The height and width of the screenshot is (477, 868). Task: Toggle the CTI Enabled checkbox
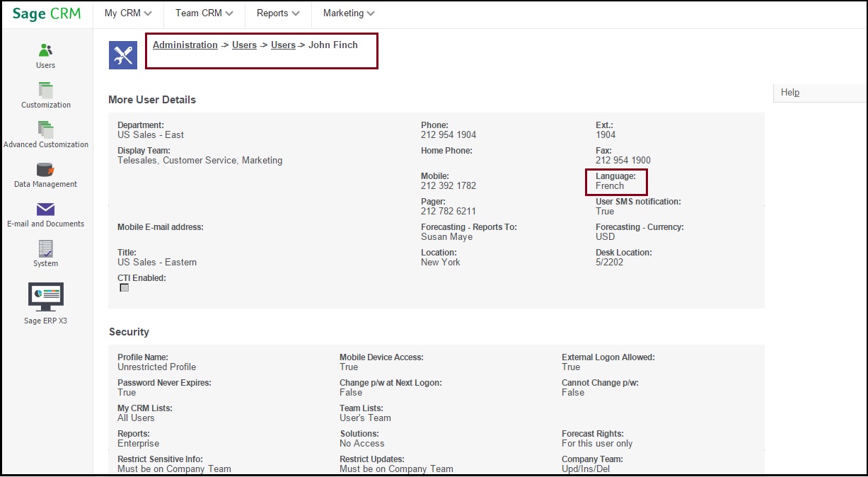(125, 288)
